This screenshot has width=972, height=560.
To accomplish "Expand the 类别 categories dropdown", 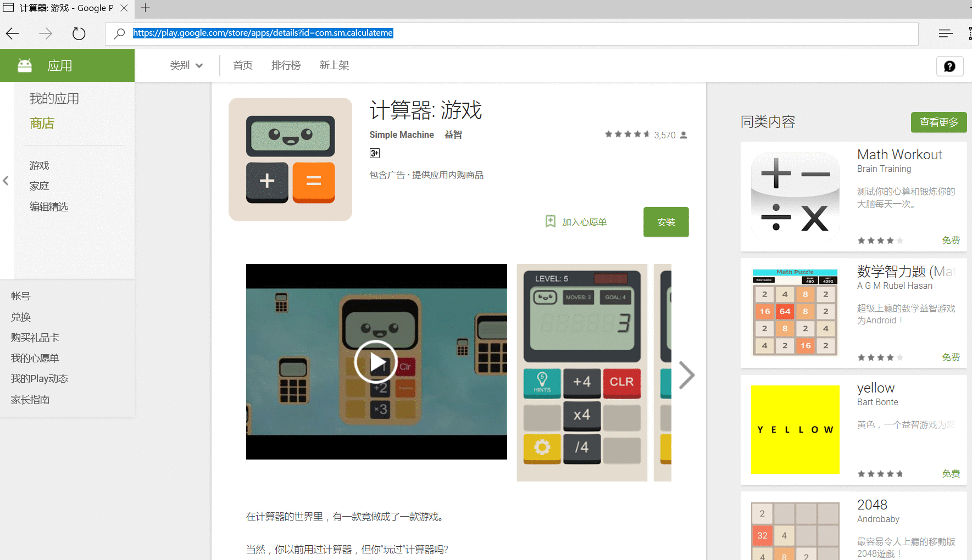I will coord(186,66).
